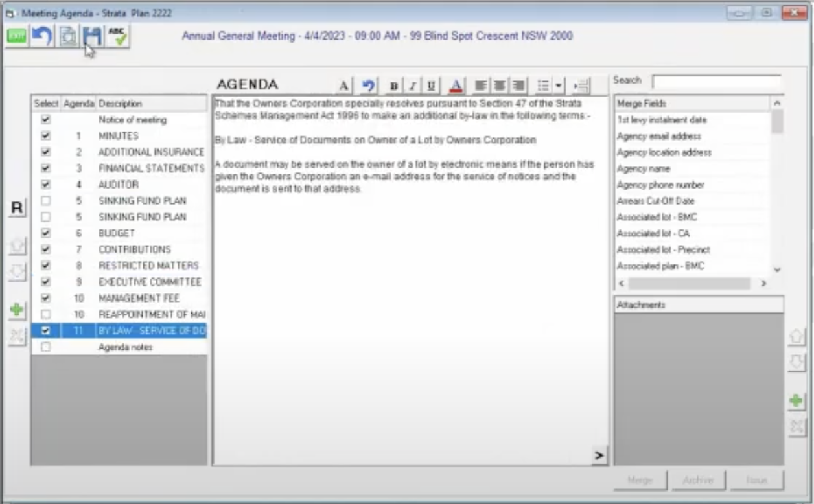Expand editor using the > arrow button
The width and height of the screenshot is (814, 504).
click(599, 456)
